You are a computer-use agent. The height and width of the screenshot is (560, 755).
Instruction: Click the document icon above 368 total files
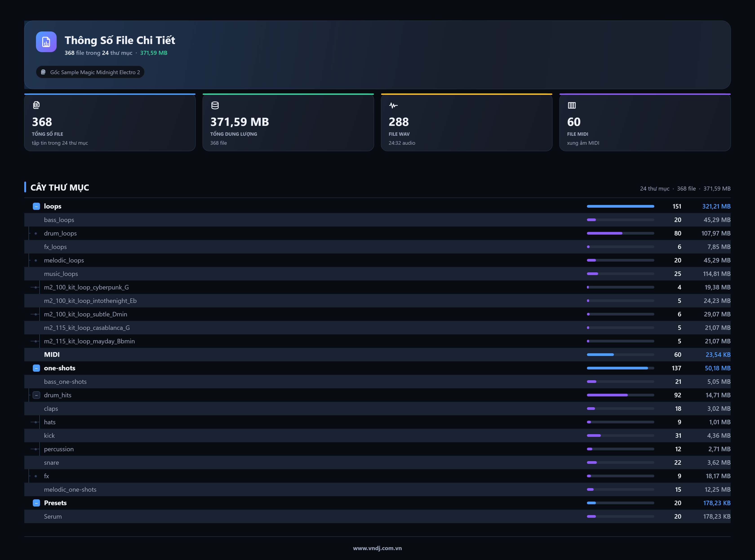click(x=36, y=105)
